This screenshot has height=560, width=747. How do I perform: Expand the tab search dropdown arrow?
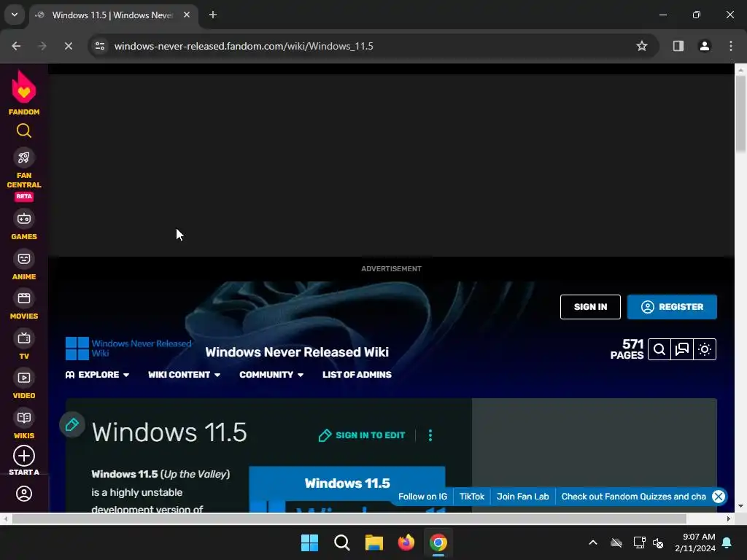pyautogui.click(x=15, y=15)
